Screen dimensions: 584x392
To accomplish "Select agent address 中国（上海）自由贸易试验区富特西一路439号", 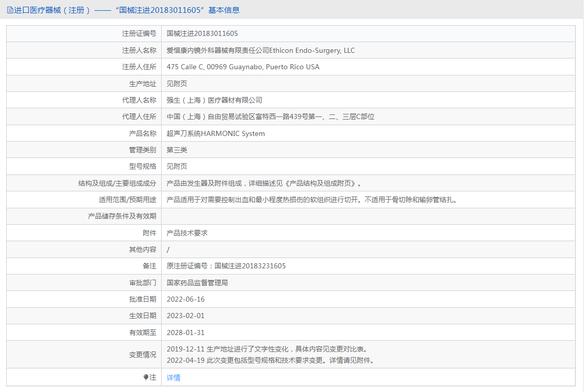I will tap(237, 116).
